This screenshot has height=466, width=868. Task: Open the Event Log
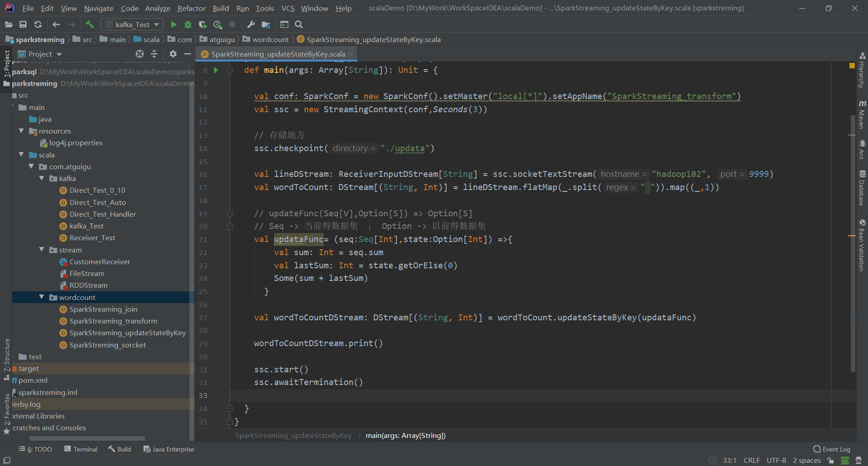pyautogui.click(x=832, y=449)
